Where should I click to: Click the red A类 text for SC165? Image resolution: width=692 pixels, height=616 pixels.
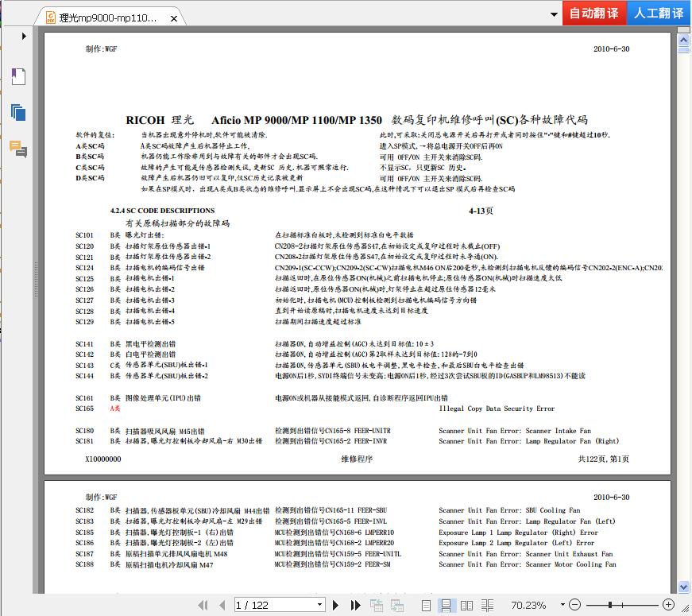114,409
